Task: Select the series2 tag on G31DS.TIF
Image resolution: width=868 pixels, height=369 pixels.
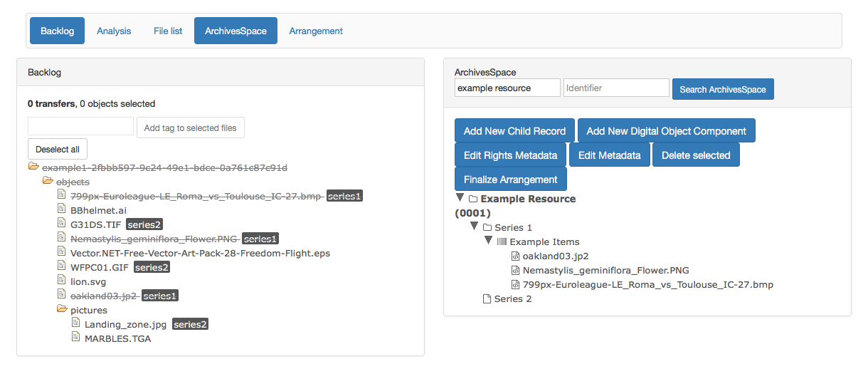Action: point(149,224)
